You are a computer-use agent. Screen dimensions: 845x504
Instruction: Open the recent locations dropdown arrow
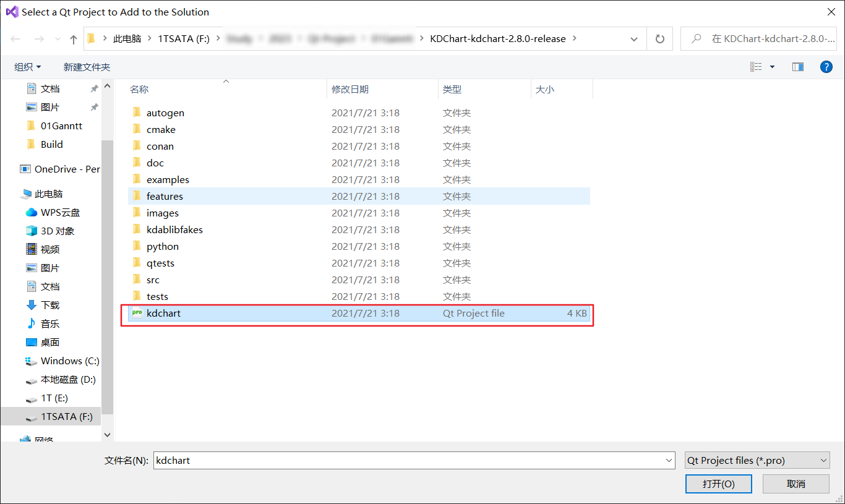pos(57,40)
